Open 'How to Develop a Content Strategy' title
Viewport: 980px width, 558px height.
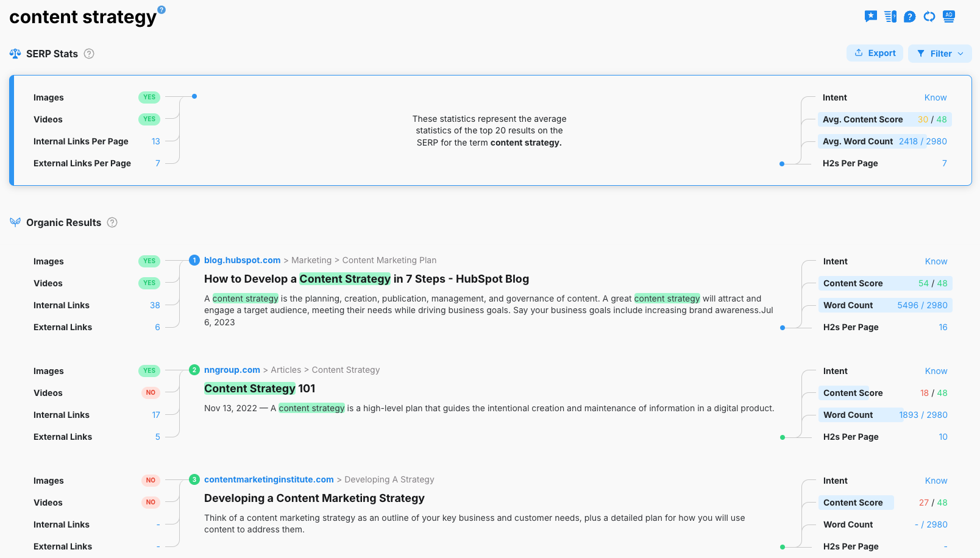[366, 279]
